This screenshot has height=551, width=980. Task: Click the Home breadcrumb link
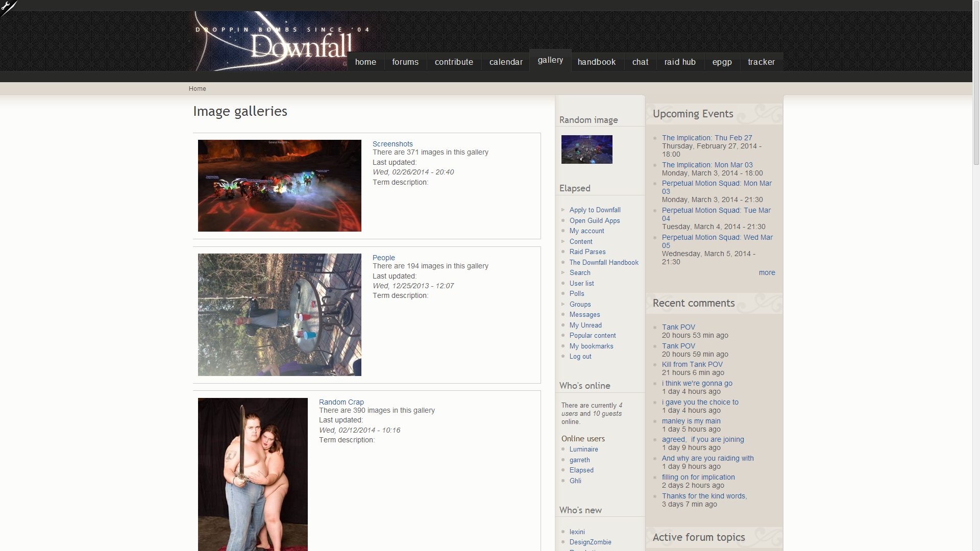click(x=197, y=89)
